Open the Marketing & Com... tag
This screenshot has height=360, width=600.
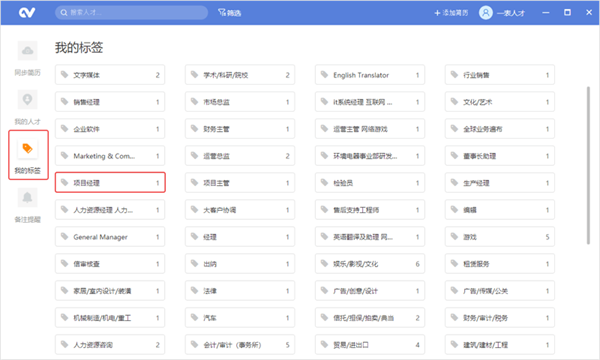[110, 156]
